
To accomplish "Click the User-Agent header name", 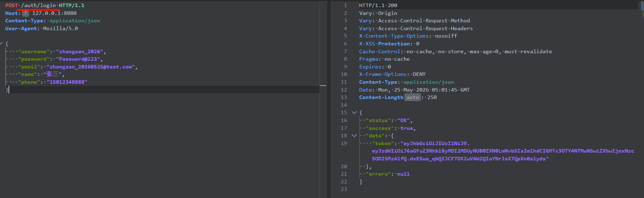I will [21, 28].
